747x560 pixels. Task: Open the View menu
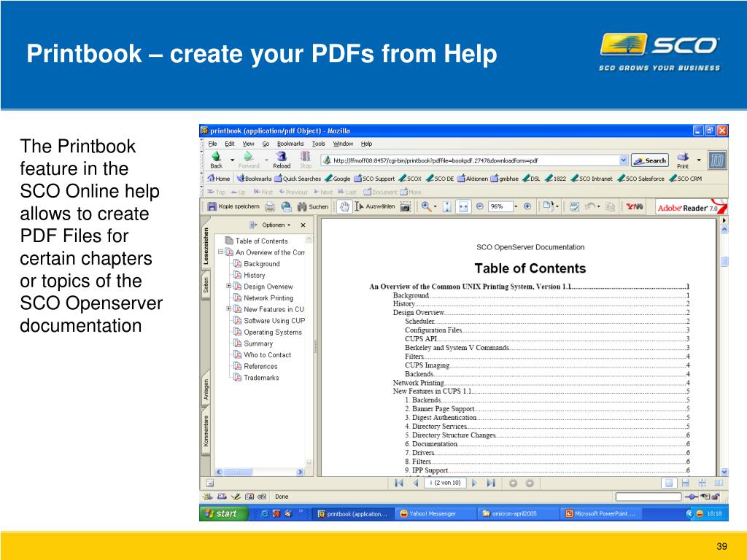[x=248, y=144]
